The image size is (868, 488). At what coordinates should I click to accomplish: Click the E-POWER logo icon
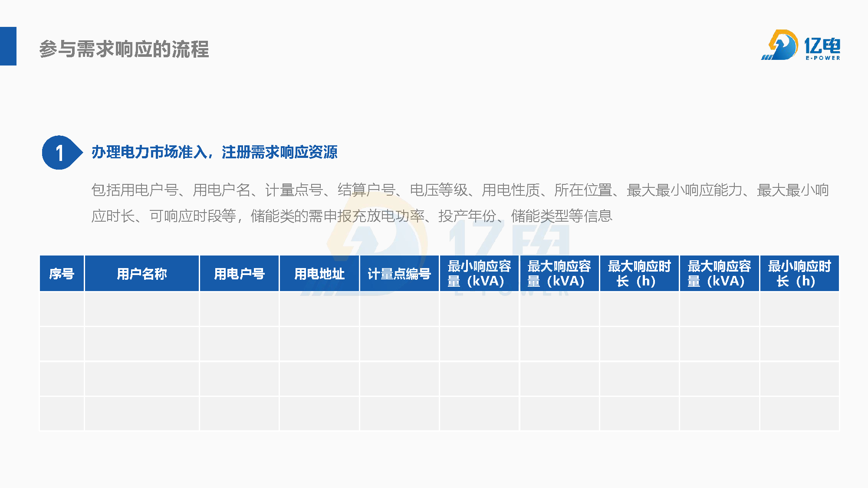(x=781, y=45)
